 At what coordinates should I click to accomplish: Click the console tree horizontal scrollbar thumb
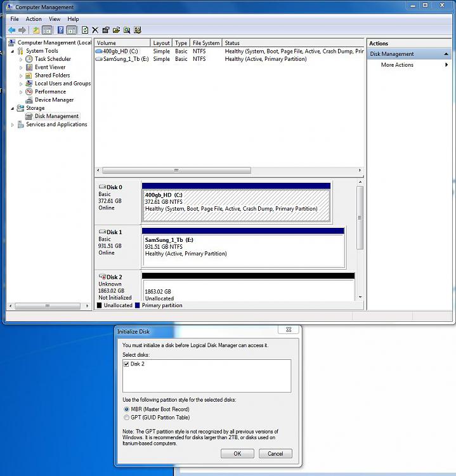pos(48,306)
